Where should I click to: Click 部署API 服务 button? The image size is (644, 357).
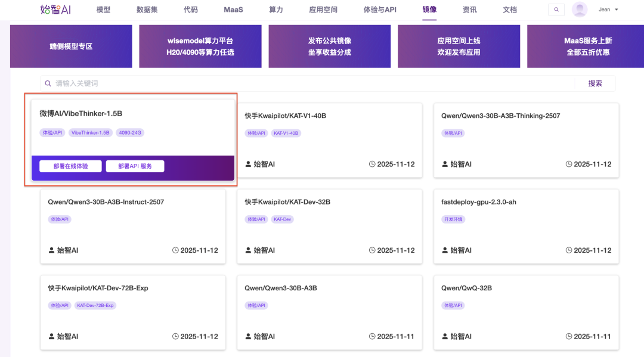coord(135,166)
